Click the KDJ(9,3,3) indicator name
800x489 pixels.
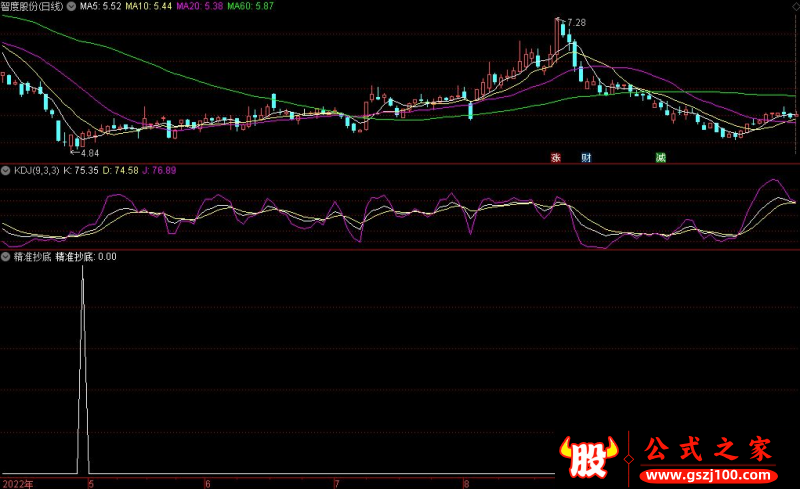(x=36, y=171)
